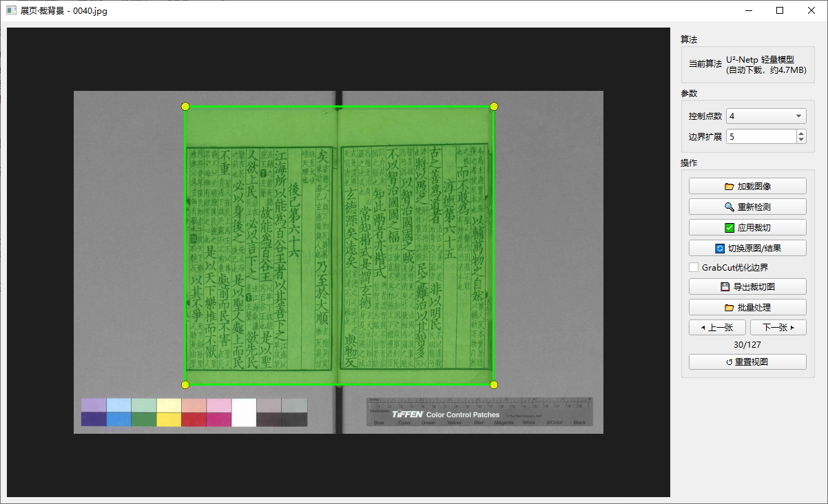Open the 控制点数 dropdown

point(766,116)
